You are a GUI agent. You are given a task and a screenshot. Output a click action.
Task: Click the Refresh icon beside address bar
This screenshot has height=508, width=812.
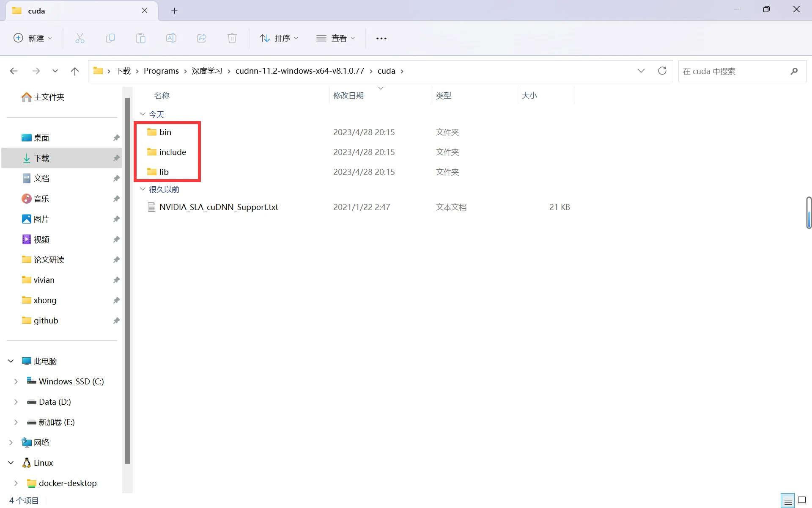662,71
